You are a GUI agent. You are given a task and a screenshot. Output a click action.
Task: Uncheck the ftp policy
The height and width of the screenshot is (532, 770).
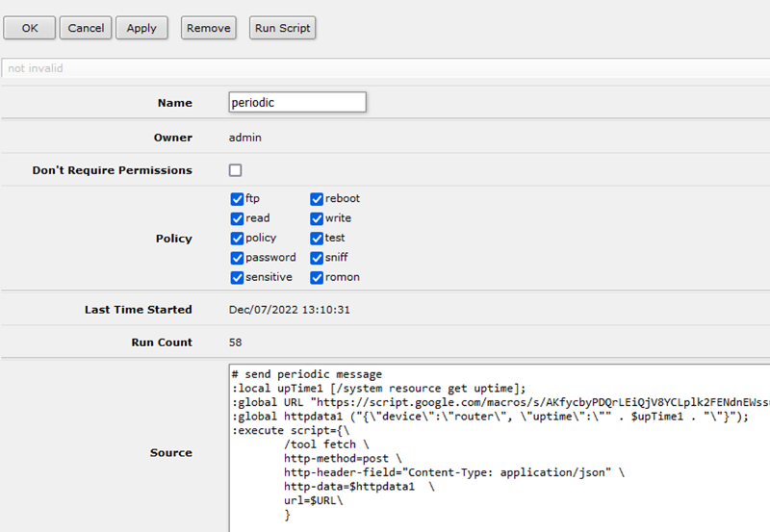(x=237, y=199)
